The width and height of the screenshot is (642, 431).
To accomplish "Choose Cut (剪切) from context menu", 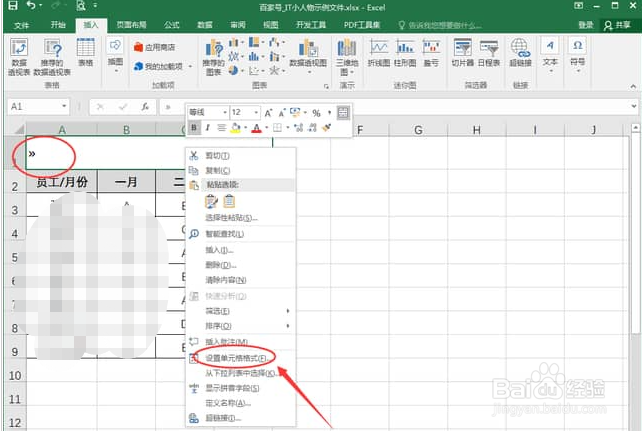I will (241, 156).
